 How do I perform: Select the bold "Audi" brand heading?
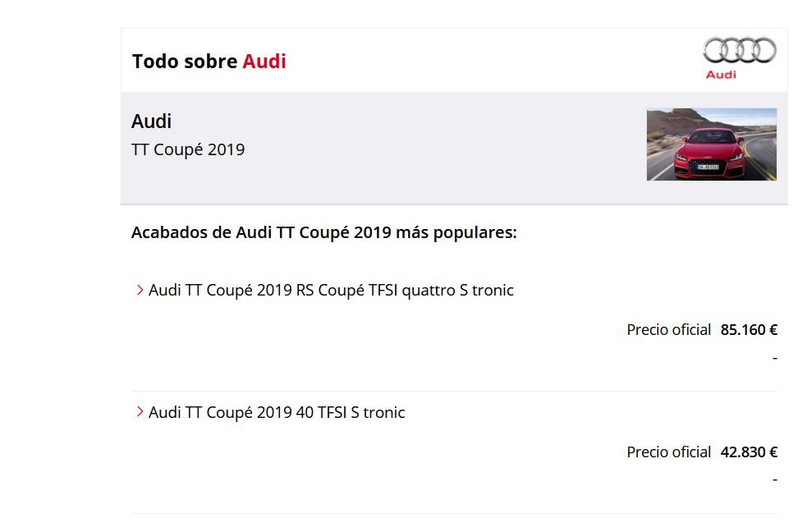pyautogui.click(x=151, y=122)
